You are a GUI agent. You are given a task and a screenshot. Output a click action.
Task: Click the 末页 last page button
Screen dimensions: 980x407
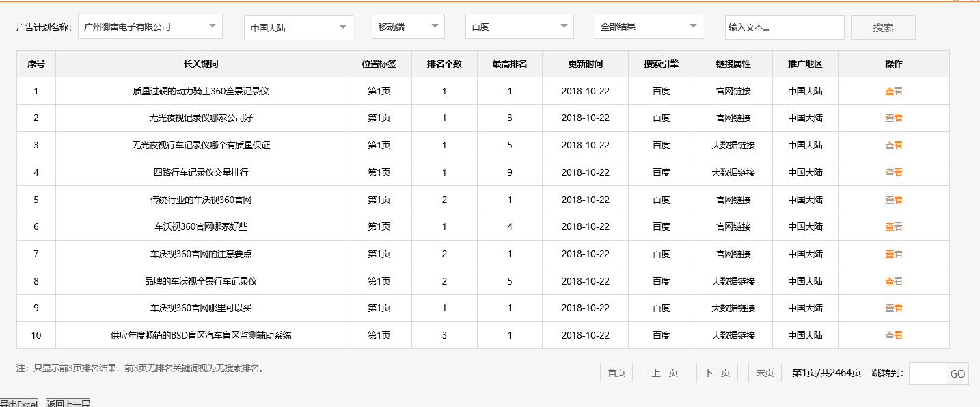(x=764, y=372)
